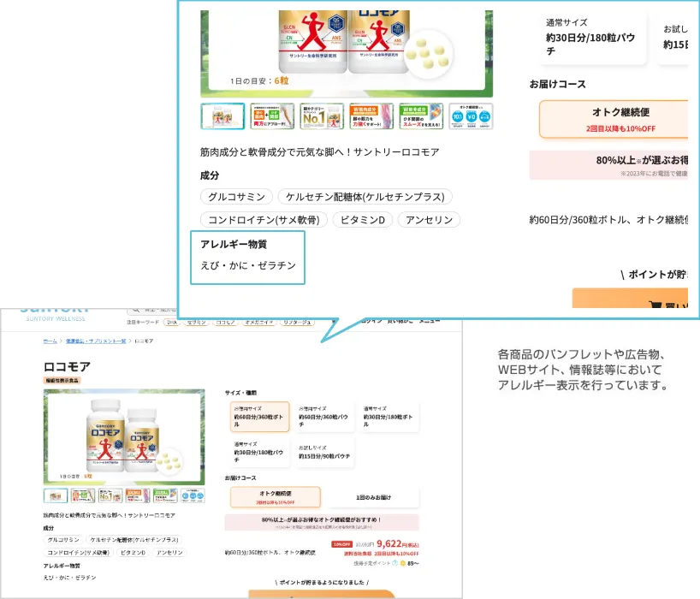Click 各商品のパンフレットや広告物 caption text
Screen dimensions: 700x599
[583, 370]
